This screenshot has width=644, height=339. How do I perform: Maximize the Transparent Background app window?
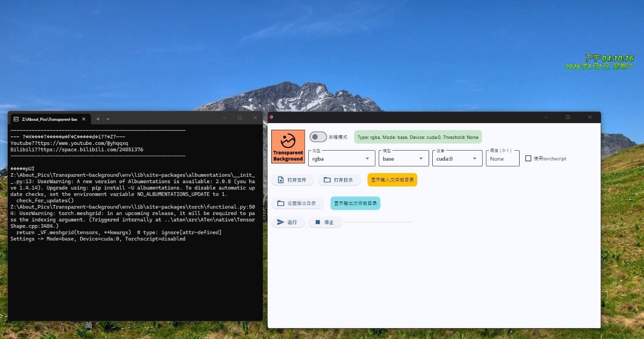[568, 117]
